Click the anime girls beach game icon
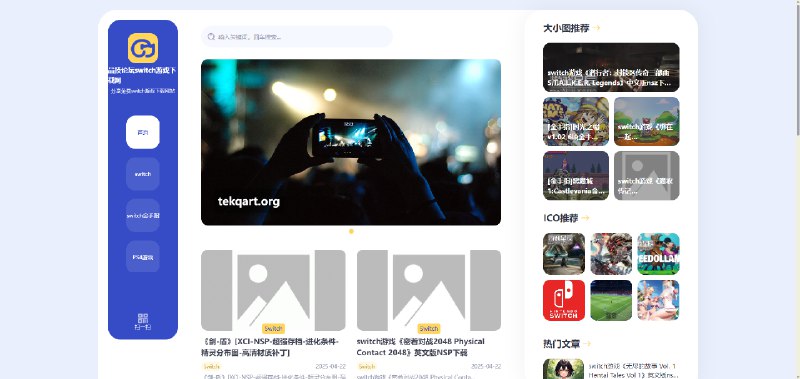This screenshot has height=379, width=800. pos(658,300)
